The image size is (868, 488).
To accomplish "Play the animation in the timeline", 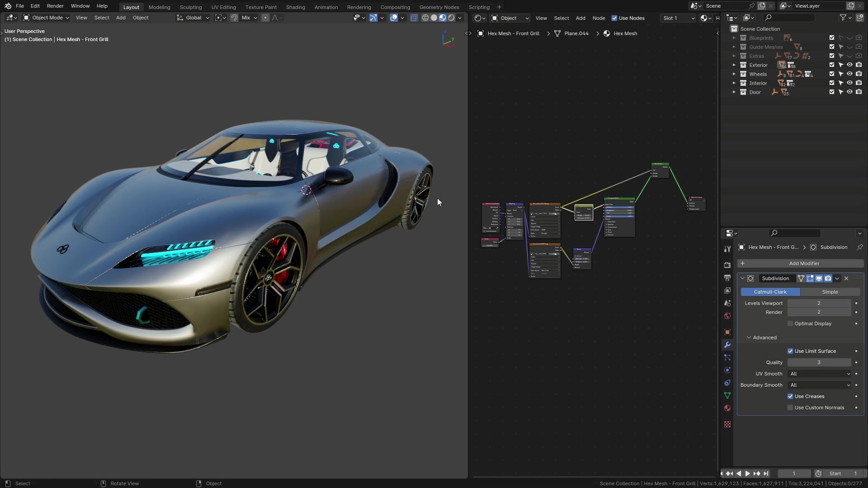I will click(748, 474).
